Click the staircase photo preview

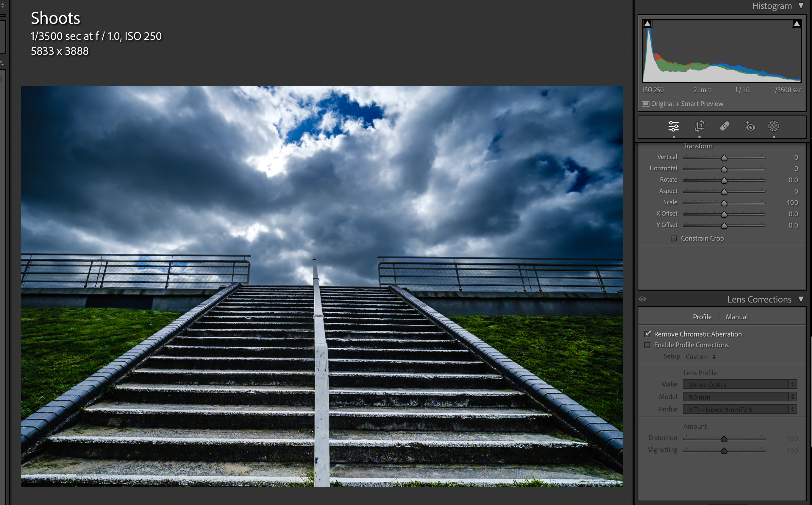pos(321,286)
